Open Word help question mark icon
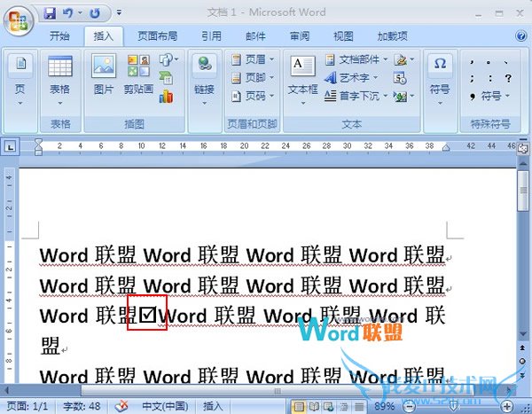This screenshot has height=414, width=532. (x=520, y=35)
